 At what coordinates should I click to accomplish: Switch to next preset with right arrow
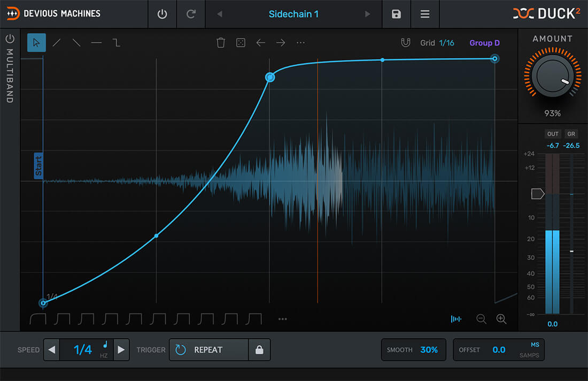367,14
